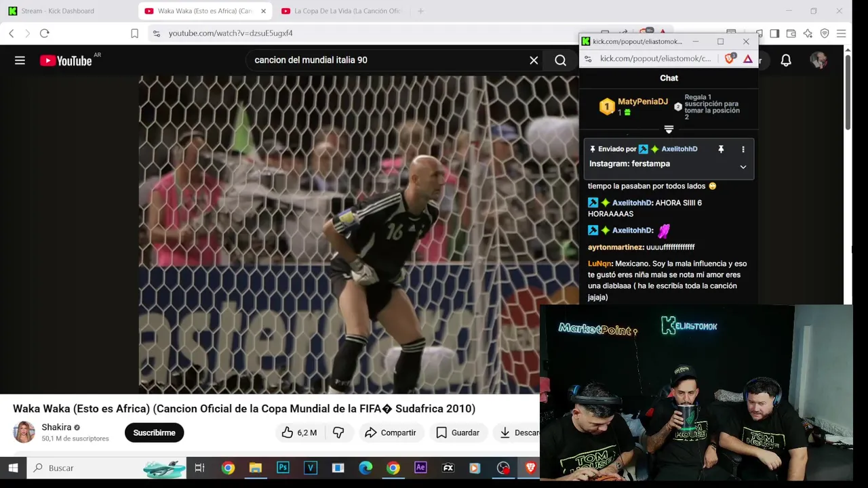Screen dimensions: 868x488
Task: Go back in browser history
Action: pyautogui.click(x=12, y=33)
